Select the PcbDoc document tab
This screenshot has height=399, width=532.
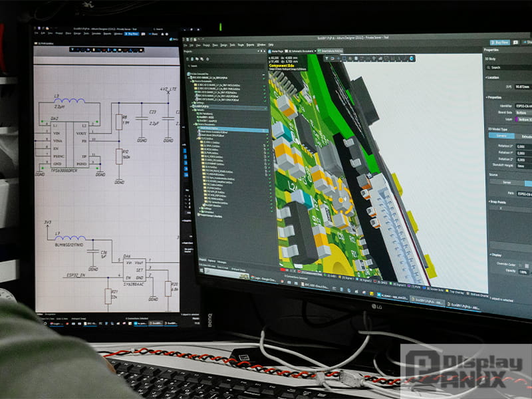click(x=330, y=51)
